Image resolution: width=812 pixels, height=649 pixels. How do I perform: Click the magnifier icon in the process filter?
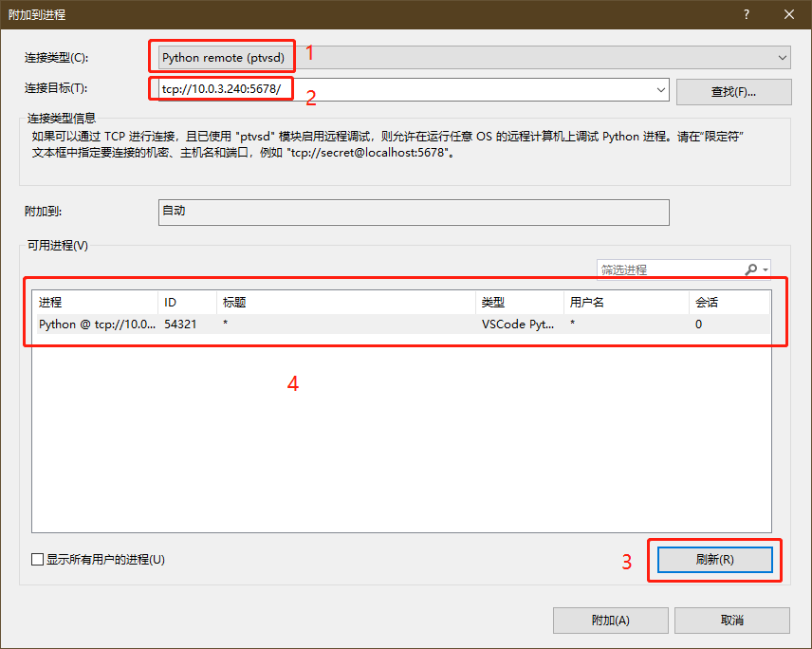751,269
